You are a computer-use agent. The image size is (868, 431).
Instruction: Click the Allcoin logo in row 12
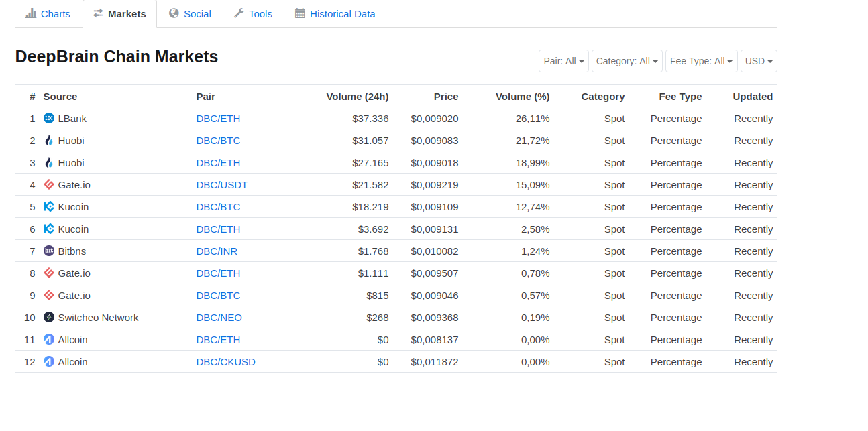49,362
